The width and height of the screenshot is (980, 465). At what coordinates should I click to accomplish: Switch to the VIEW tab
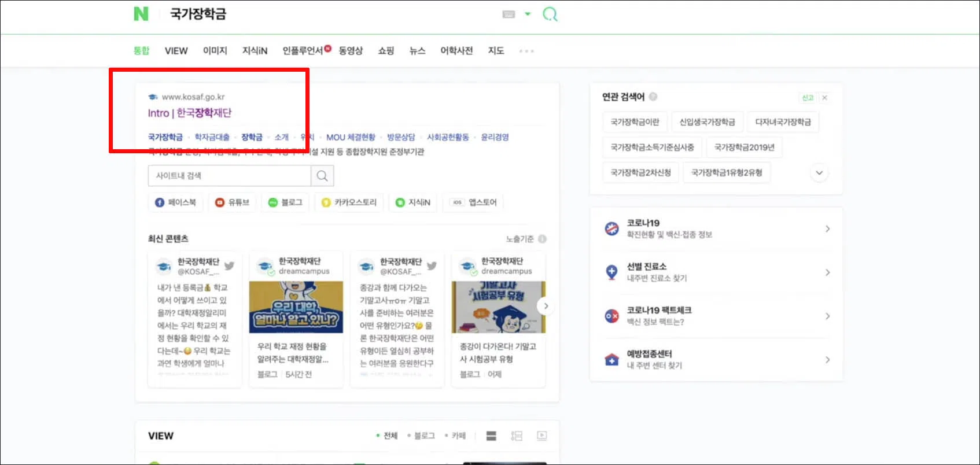click(x=176, y=51)
